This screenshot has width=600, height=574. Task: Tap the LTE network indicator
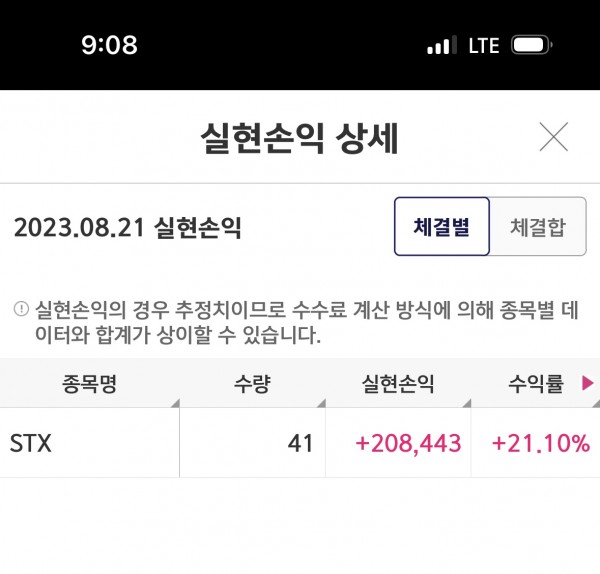pos(483,45)
